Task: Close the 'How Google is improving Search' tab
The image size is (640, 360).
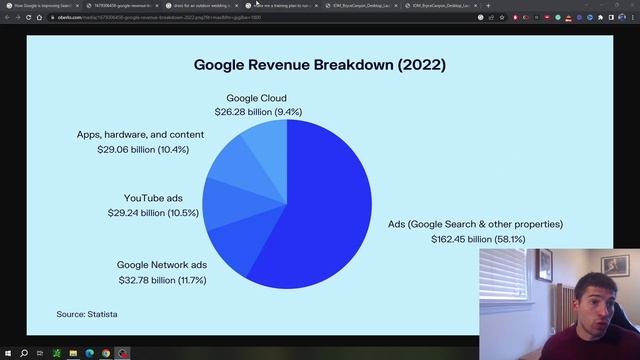Action: coord(77,6)
